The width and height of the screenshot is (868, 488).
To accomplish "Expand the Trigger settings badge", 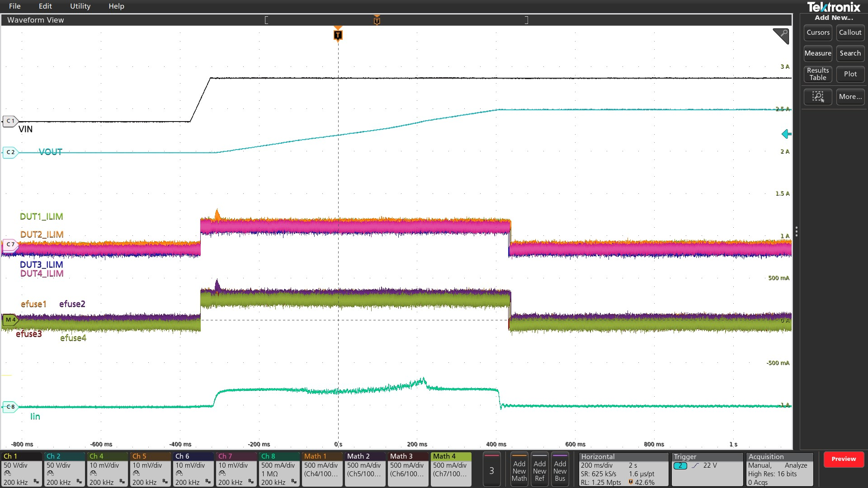I will (707, 469).
